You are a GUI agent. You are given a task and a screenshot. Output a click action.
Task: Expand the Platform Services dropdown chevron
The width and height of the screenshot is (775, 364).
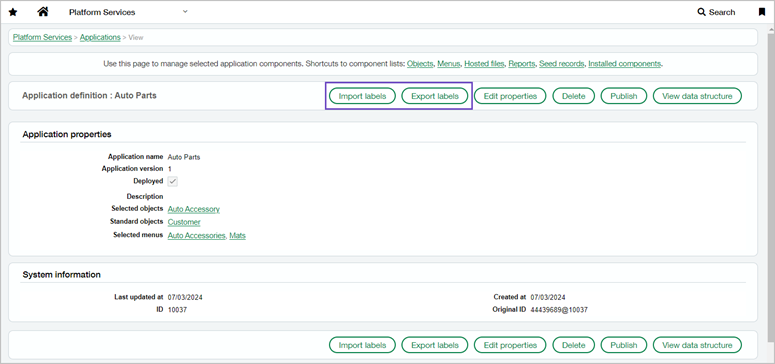tap(185, 11)
